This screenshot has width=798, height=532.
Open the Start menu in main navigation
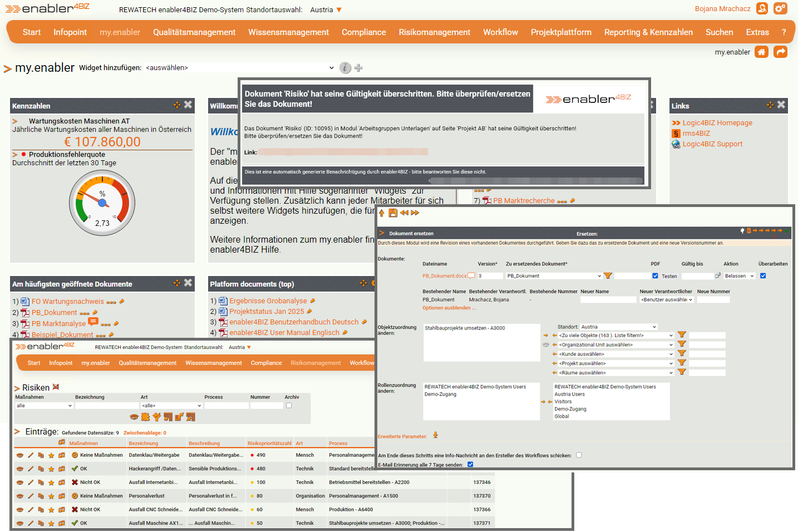click(32, 32)
